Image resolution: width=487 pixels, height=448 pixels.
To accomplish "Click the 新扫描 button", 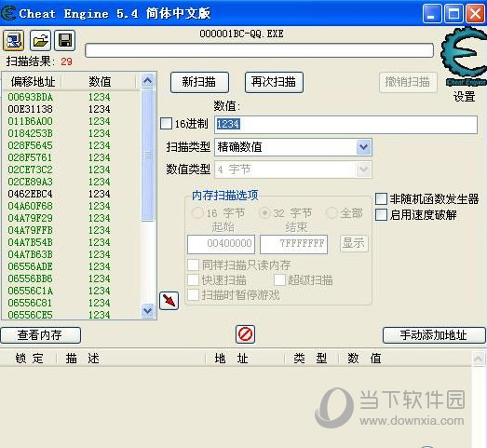I will coord(199,82).
